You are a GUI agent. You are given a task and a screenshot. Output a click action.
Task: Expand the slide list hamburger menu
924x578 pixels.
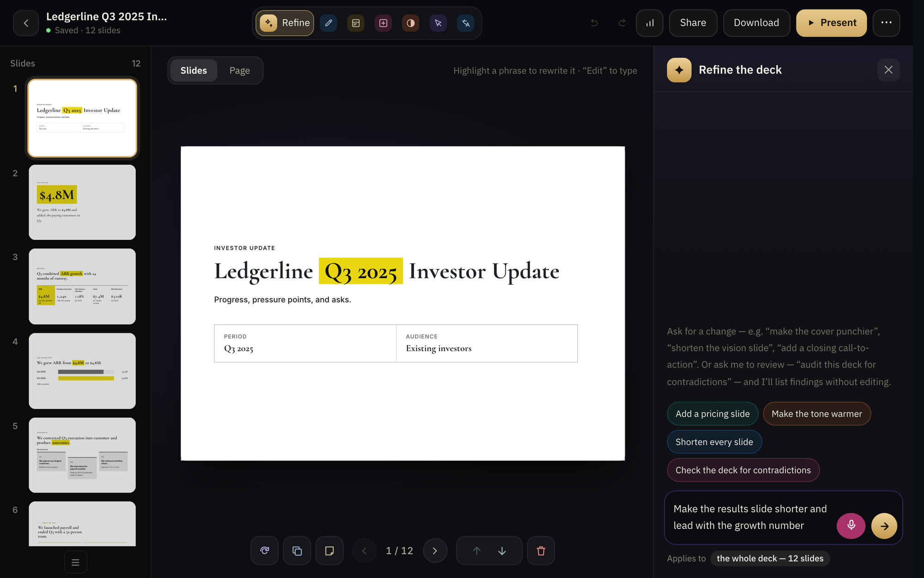point(76,562)
